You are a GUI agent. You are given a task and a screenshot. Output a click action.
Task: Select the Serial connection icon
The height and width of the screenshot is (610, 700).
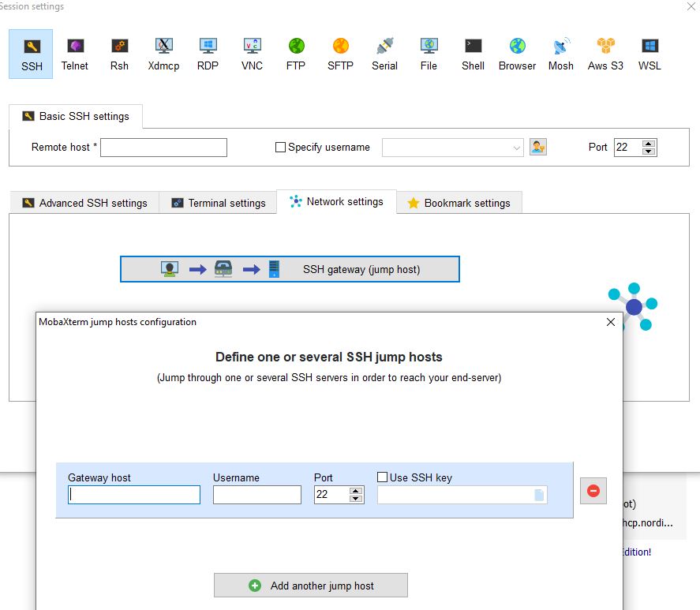(x=384, y=54)
